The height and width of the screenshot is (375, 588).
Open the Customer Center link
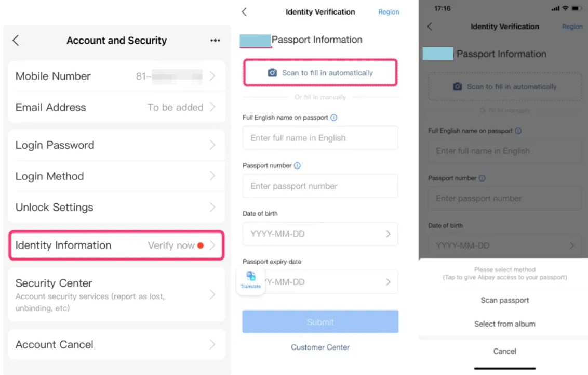click(320, 347)
